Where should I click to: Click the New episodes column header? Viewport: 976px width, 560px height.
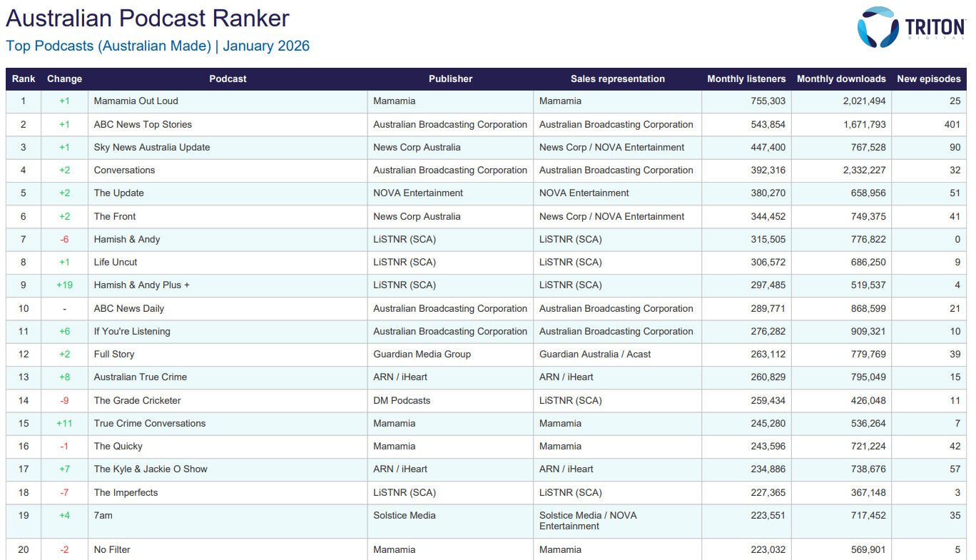(928, 79)
